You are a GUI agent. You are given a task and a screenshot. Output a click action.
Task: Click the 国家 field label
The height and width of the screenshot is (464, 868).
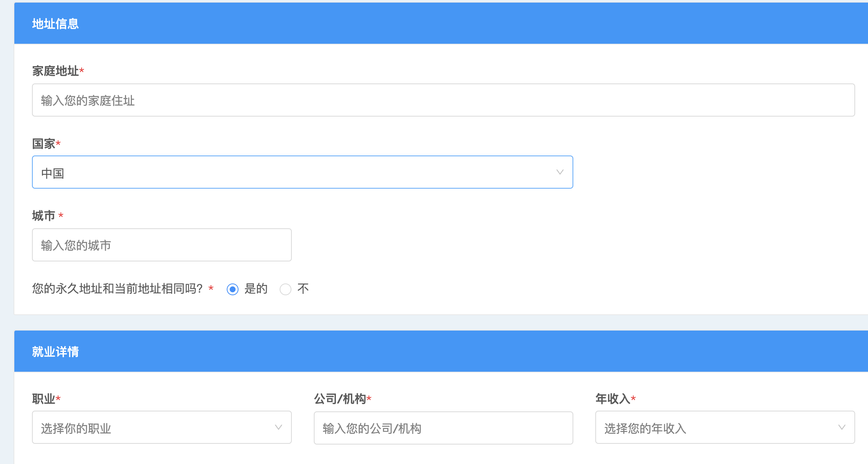pyautogui.click(x=44, y=144)
